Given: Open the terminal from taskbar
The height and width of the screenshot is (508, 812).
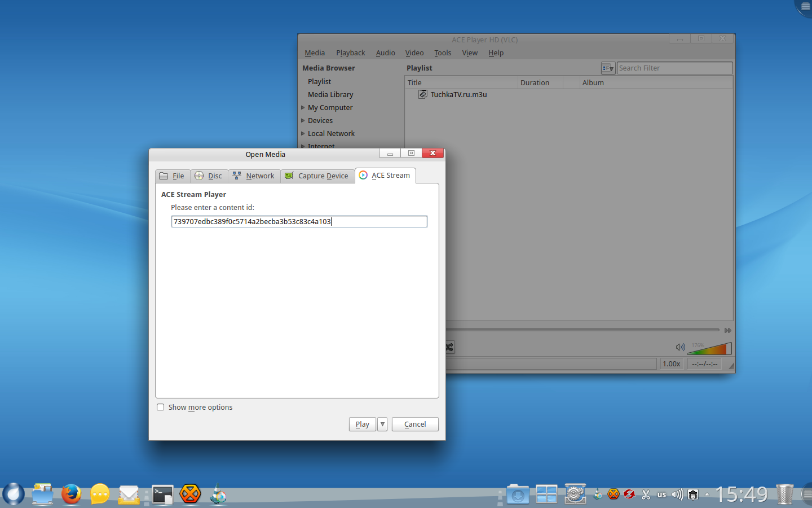Looking at the screenshot, I should (162, 495).
